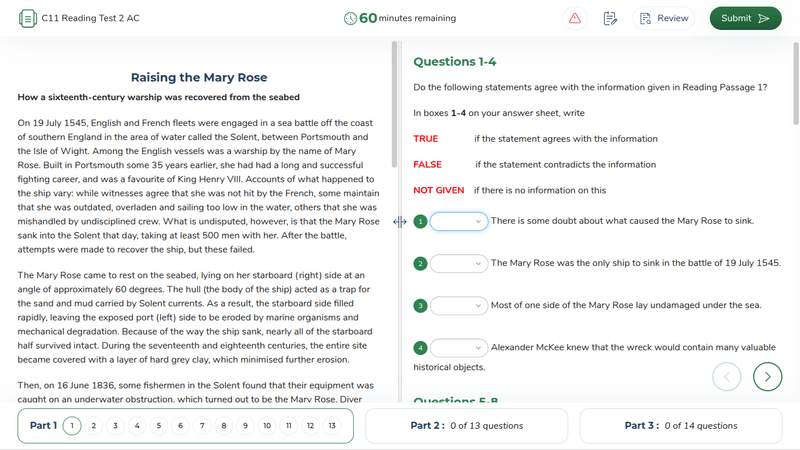Image resolution: width=800 pixels, height=450 pixels.
Task: Jump to question 2 in Part 1 navigator
Action: coord(93,426)
